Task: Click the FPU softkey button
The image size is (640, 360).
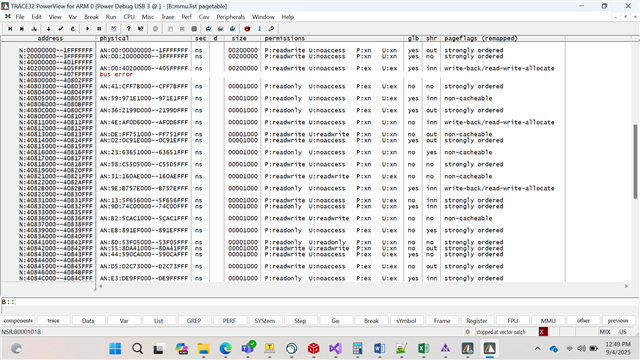Action: click(x=513, y=321)
